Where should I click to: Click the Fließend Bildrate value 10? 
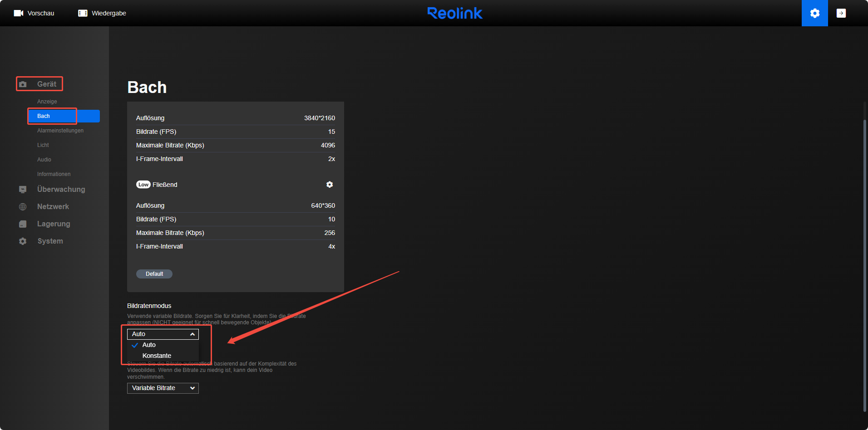(x=331, y=219)
